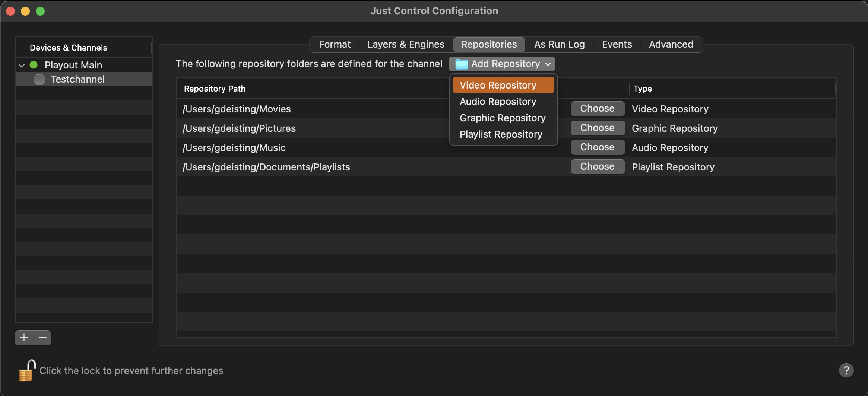Choose Playlist Repository from the menu
This screenshot has width=868, height=396.
tap(503, 134)
